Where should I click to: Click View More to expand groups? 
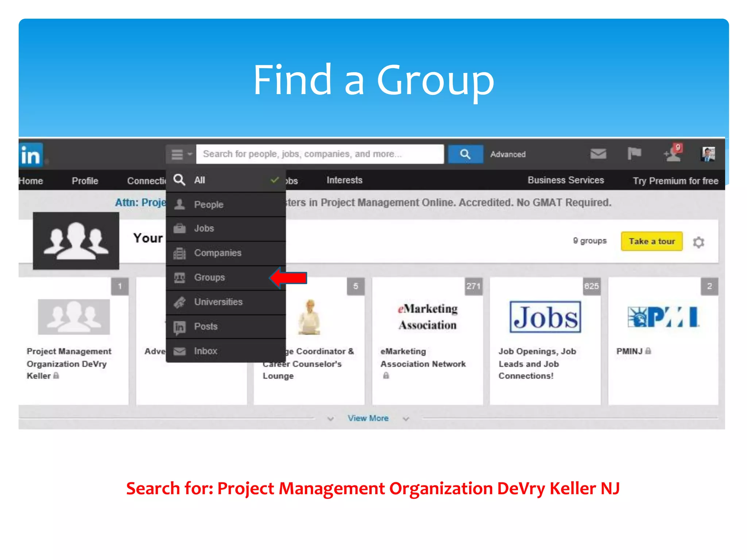368,418
